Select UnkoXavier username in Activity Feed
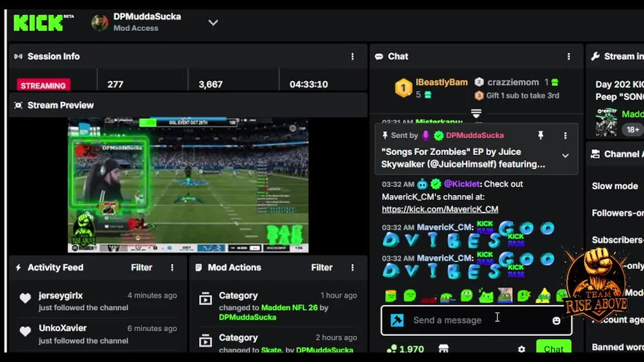Viewport: 644px width, 362px height. click(x=63, y=328)
